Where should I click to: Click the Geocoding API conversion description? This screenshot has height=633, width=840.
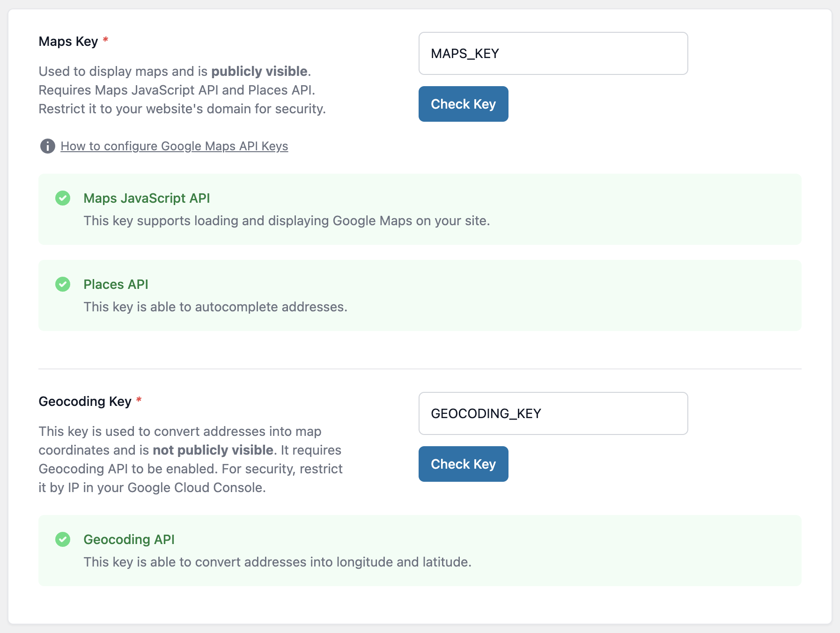coord(278,562)
